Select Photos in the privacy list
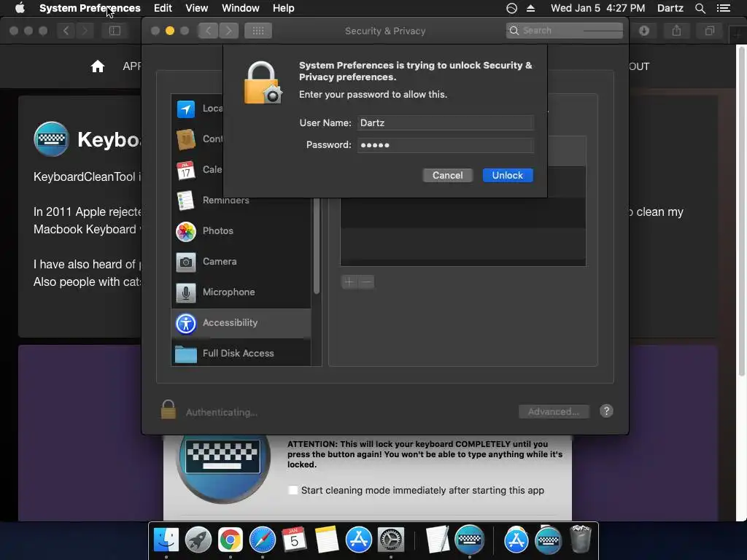 tap(241, 231)
